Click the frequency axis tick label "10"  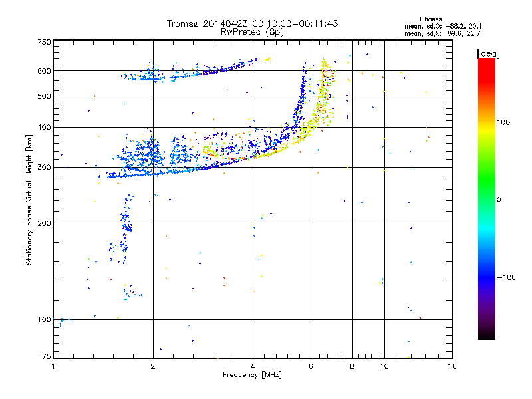384,366
